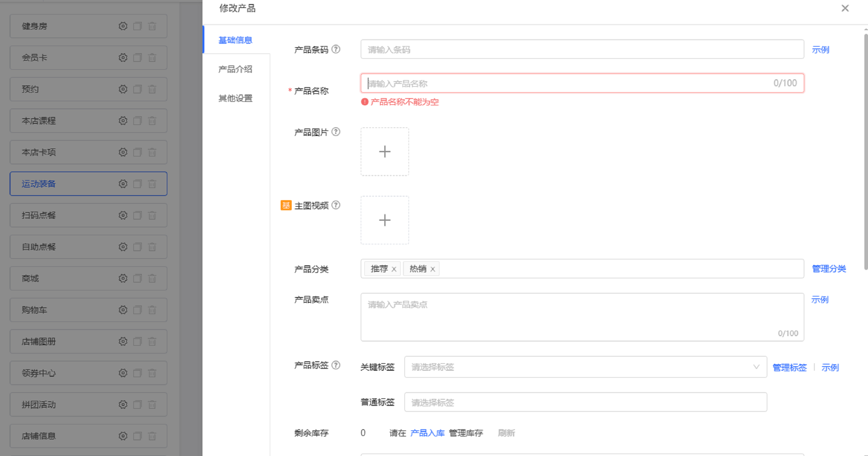Image resolution: width=868 pixels, height=456 pixels.
Task: Open the settings gear for 健身房
Action: pyautogui.click(x=123, y=26)
